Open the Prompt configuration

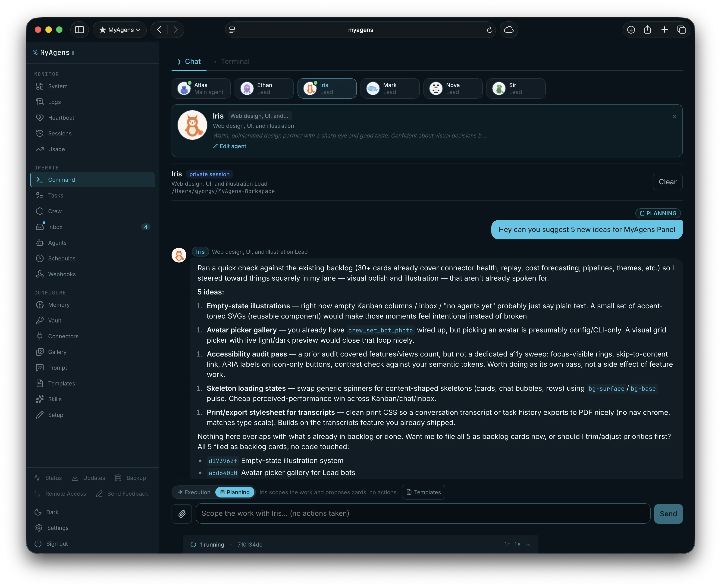pyautogui.click(x=92, y=368)
